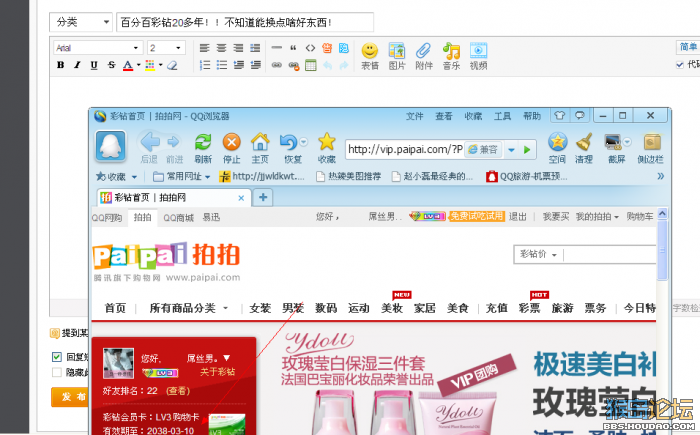This screenshot has width=700, height=435.
Task: Open a new tab with plus button
Action: (x=263, y=197)
